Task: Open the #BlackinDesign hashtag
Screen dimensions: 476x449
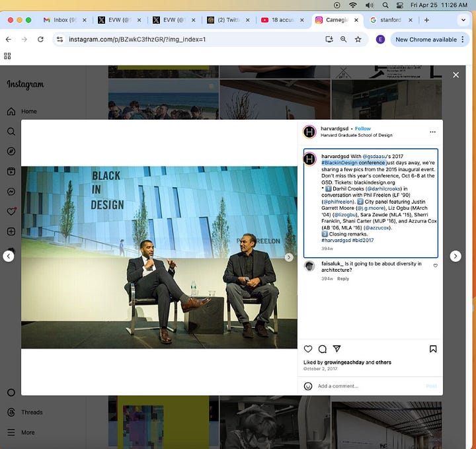Action: click(339, 163)
